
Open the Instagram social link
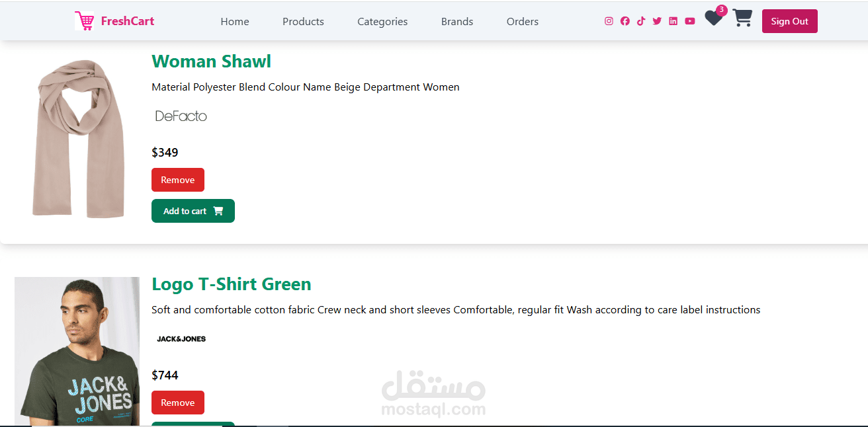pyautogui.click(x=609, y=21)
